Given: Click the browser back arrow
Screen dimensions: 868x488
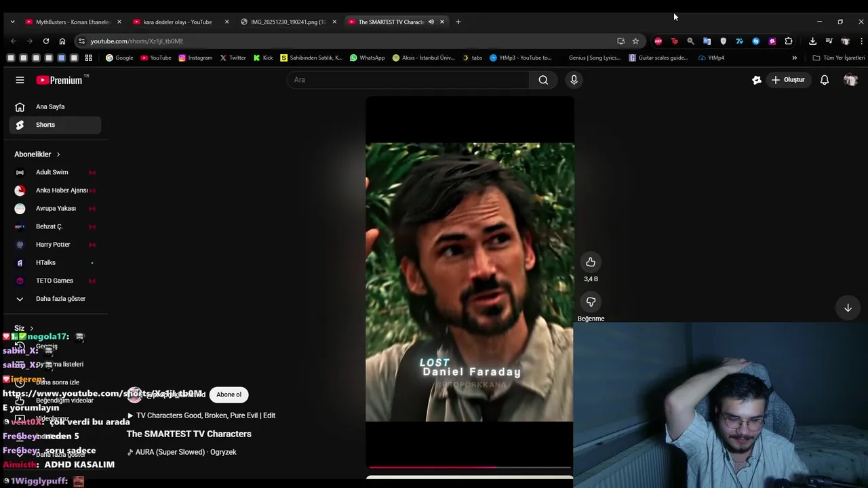Looking at the screenshot, I should (x=13, y=41).
